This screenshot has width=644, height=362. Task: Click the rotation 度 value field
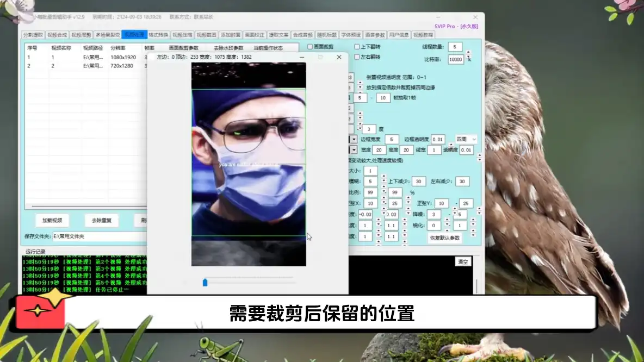click(369, 129)
